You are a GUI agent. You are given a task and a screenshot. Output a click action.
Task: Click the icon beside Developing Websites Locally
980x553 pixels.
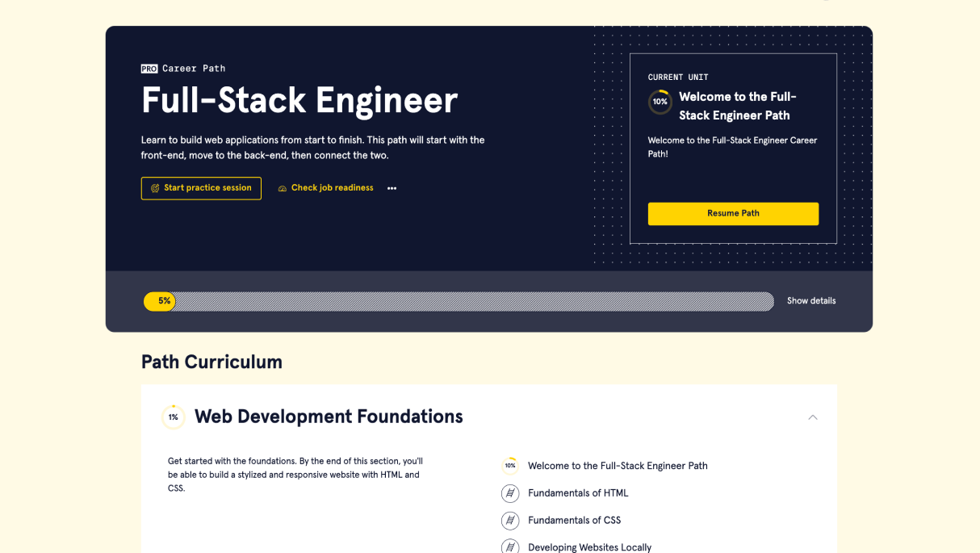510,547
